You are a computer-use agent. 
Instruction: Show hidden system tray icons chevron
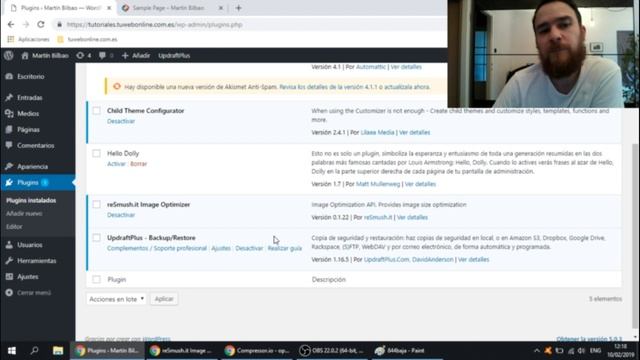[x=537, y=351]
